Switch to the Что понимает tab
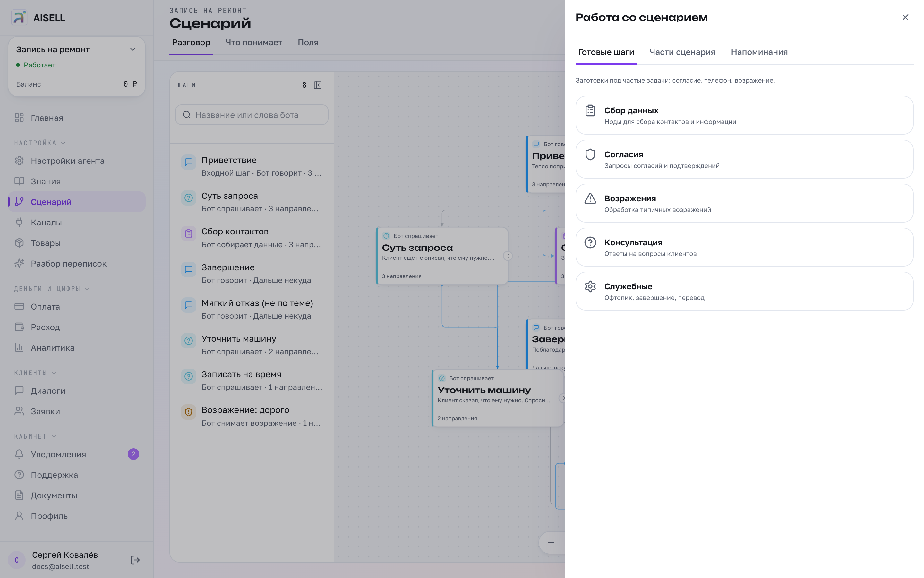Viewport: 924px width, 578px height. [x=254, y=43]
